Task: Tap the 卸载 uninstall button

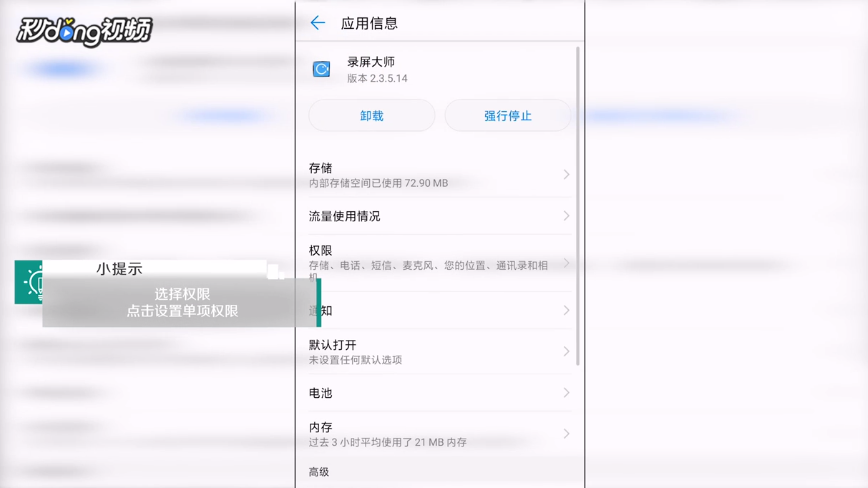Action: [371, 116]
